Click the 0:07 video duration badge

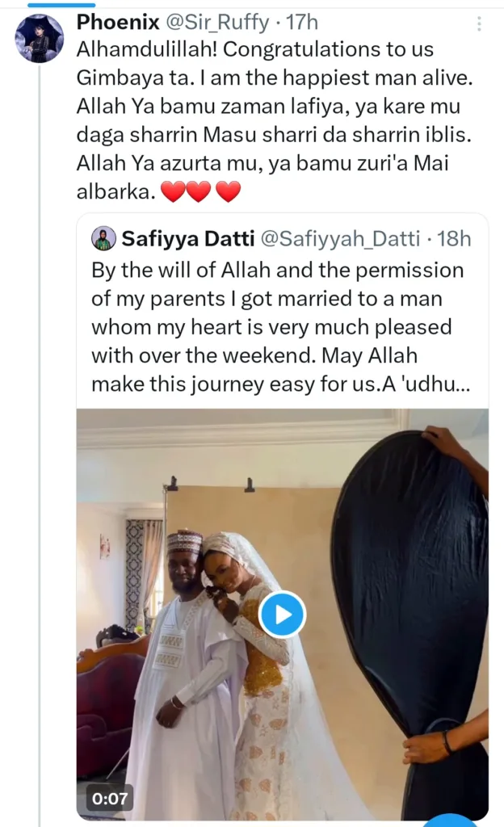(x=110, y=798)
